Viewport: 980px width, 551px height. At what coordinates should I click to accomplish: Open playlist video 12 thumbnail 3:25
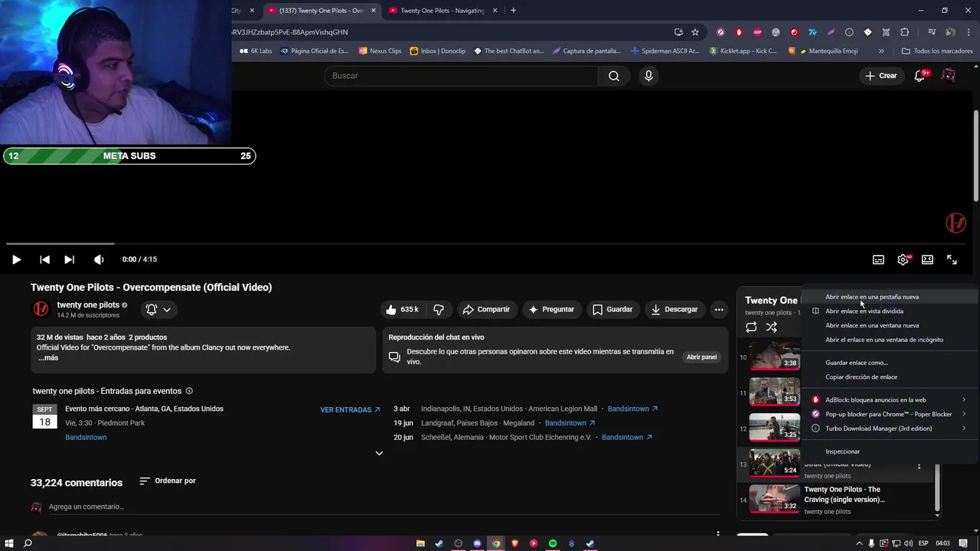coord(774,428)
